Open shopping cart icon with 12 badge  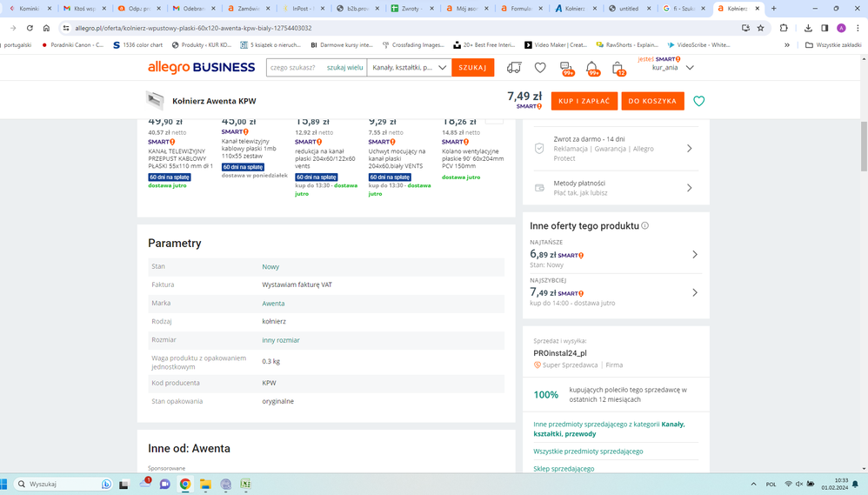coord(618,68)
